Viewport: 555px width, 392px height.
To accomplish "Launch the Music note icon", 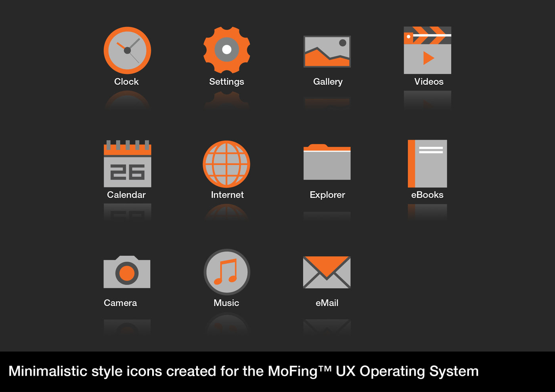I will coord(226,272).
